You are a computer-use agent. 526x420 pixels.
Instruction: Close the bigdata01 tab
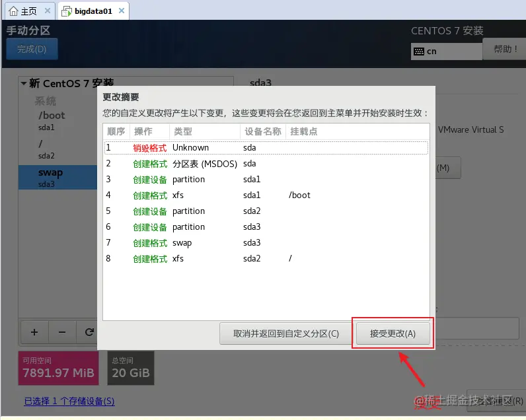122,11
